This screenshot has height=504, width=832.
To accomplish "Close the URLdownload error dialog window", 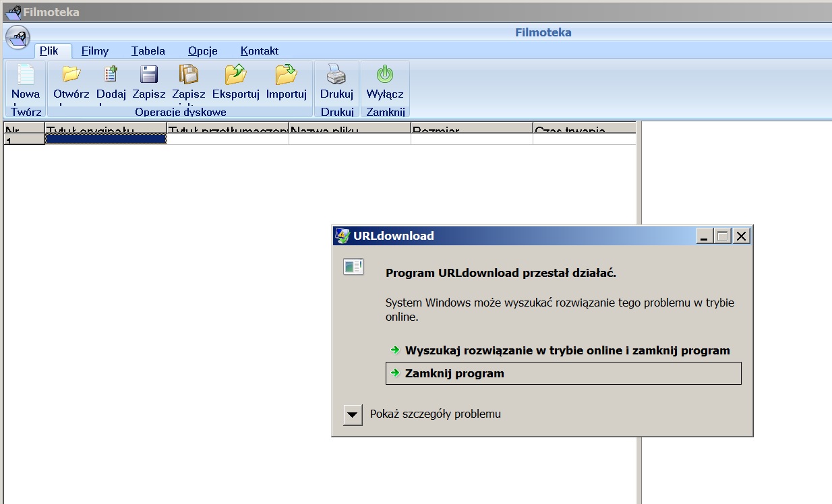I will [x=741, y=236].
